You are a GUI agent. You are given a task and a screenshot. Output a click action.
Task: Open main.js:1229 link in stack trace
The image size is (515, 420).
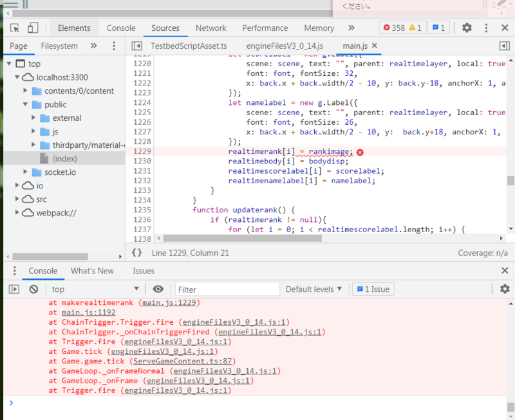click(x=169, y=302)
